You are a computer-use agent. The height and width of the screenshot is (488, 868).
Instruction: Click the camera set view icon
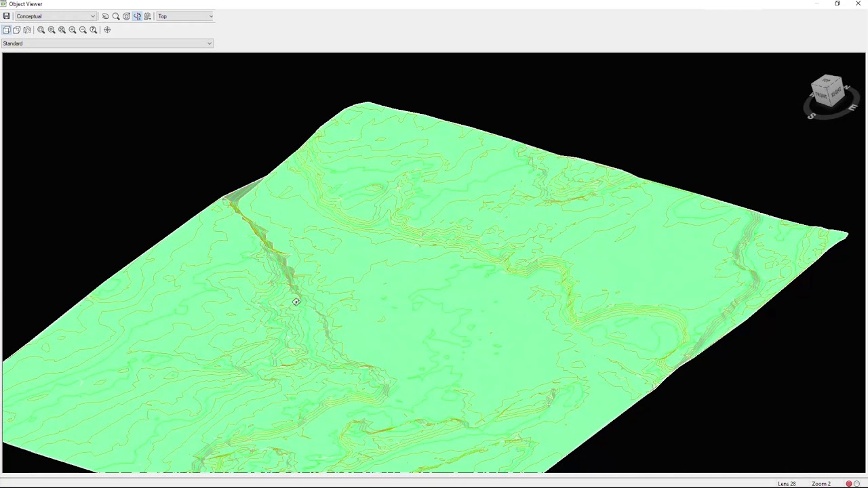coord(147,16)
